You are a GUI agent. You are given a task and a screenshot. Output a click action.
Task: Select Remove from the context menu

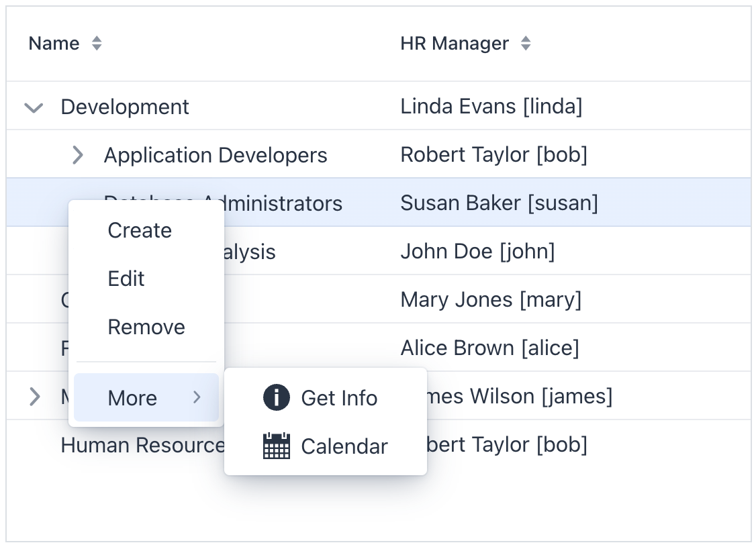click(x=146, y=327)
